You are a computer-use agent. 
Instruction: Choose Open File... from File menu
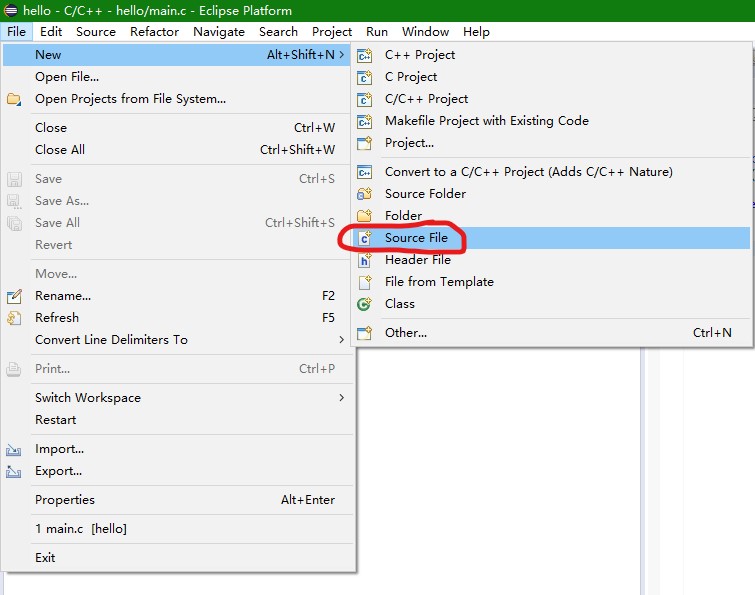click(x=178, y=77)
